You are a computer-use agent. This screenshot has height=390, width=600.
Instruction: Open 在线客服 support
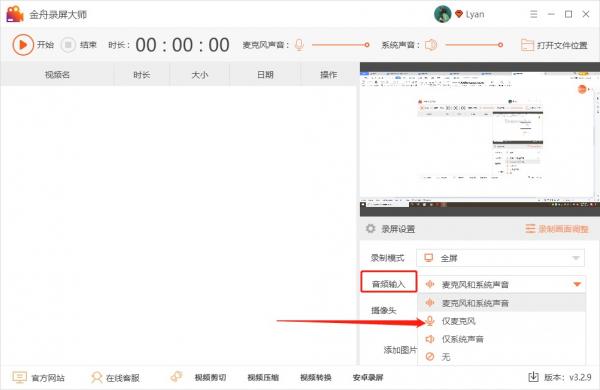click(122, 378)
